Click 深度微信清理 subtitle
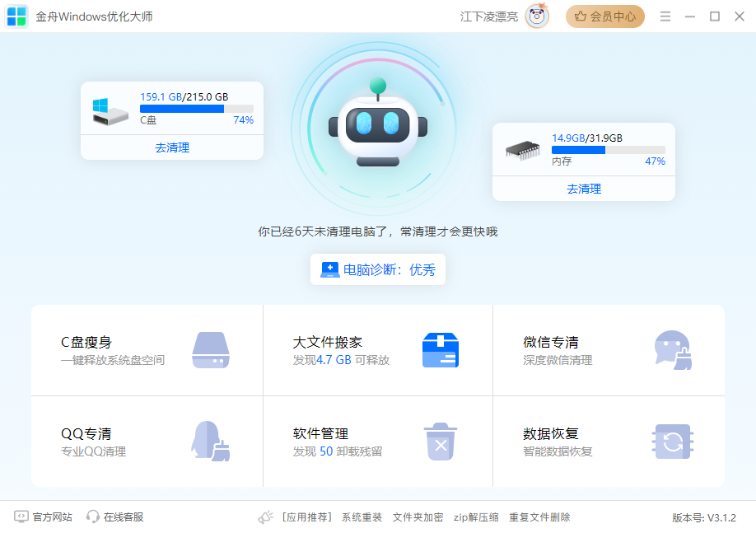 558,360
